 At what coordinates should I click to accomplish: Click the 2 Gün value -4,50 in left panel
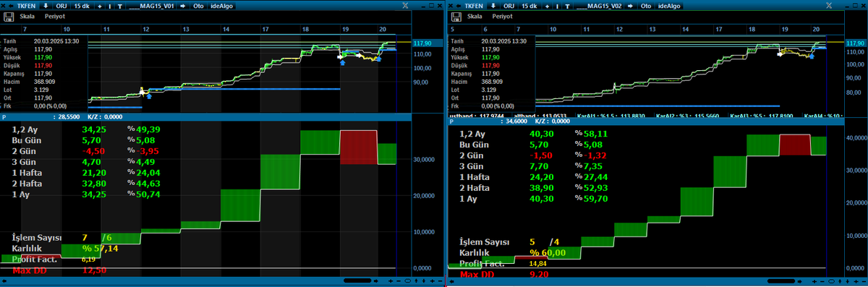point(95,151)
